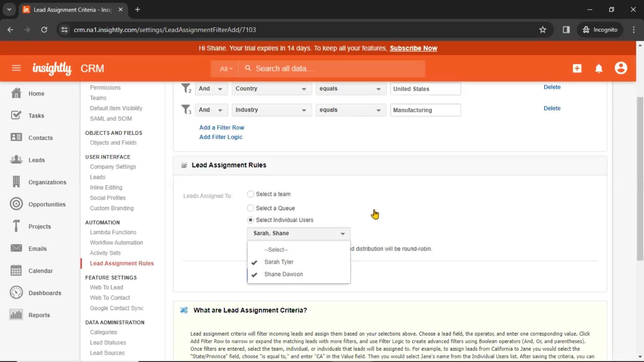Click 'Add Filter Logic' link
The image size is (644, 362).
(220, 137)
